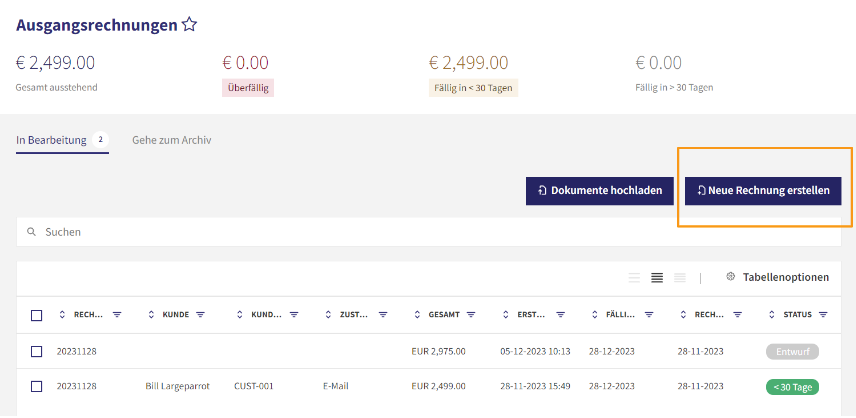This screenshot has width=856, height=418.
Task: Check the box for the Entwurf invoice row
Action: [37, 351]
